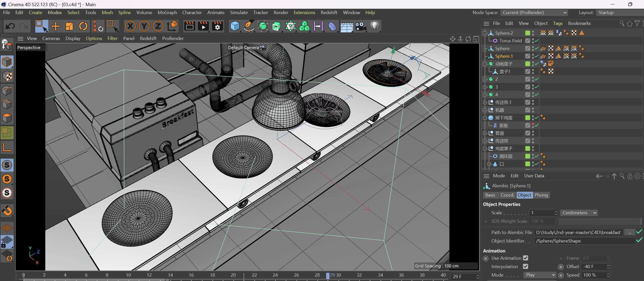The height and width of the screenshot is (281, 644).
Task: Expand the 管道 object
Action: 485,133
